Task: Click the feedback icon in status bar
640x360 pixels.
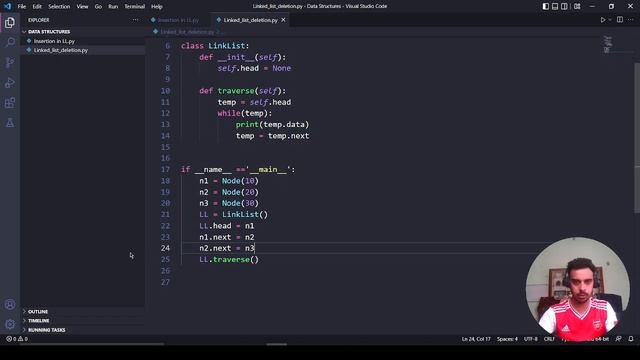Action: (x=619, y=339)
